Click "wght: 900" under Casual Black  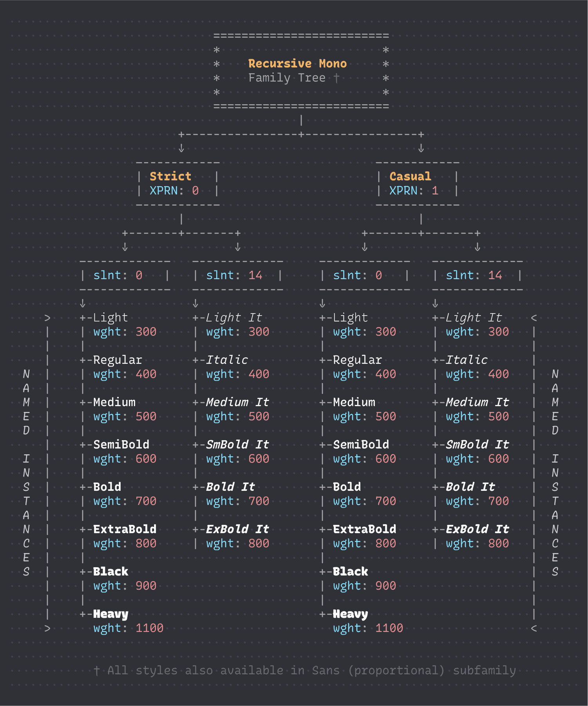(x=364, y=586)
